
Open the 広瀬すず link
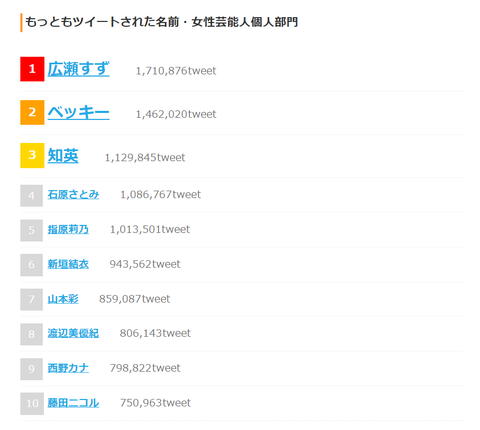(78, 69)
